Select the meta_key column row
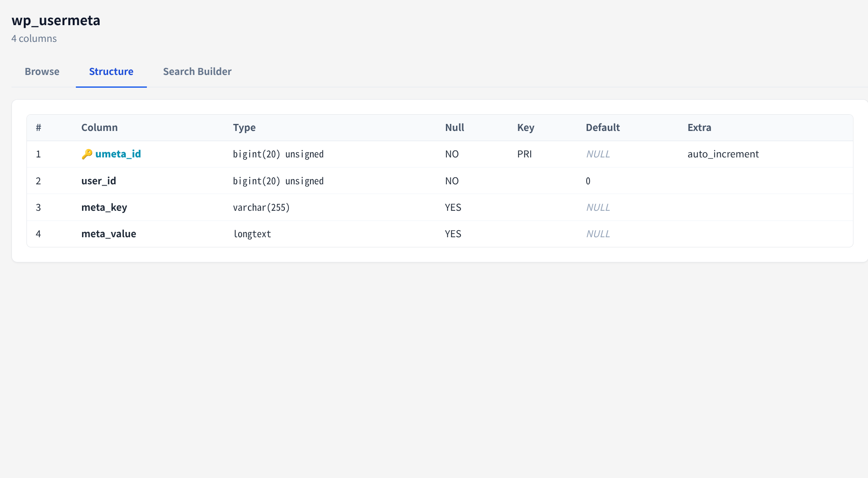 click(x=104, y=207)
